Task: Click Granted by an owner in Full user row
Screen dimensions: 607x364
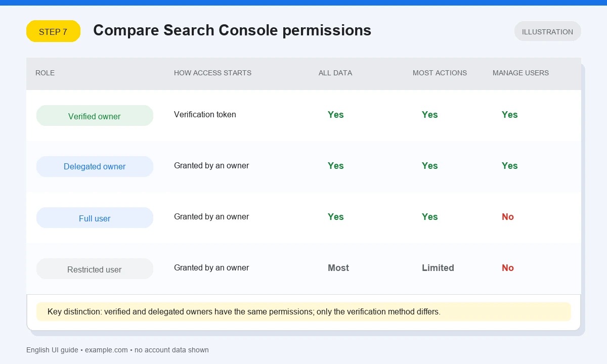Action: [x=211, y=216]
